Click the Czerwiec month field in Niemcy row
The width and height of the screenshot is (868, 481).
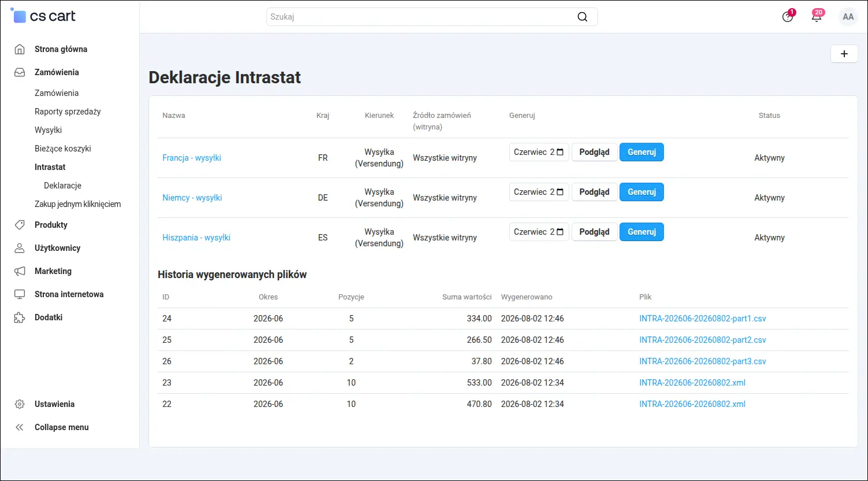539,192
